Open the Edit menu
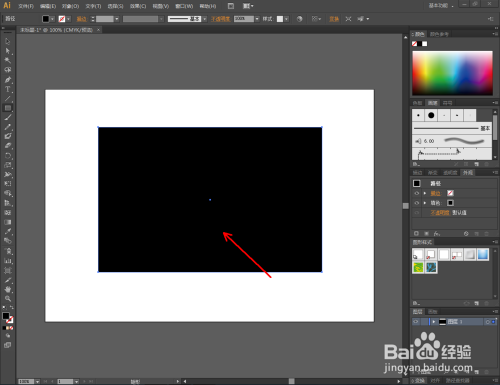 [48, 6]
